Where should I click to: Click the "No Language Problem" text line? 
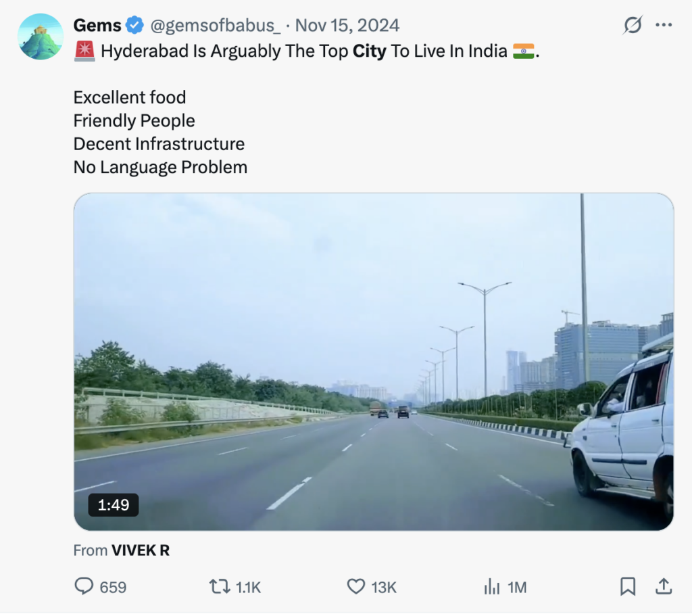pyautogui.click(x=160, y=166)
